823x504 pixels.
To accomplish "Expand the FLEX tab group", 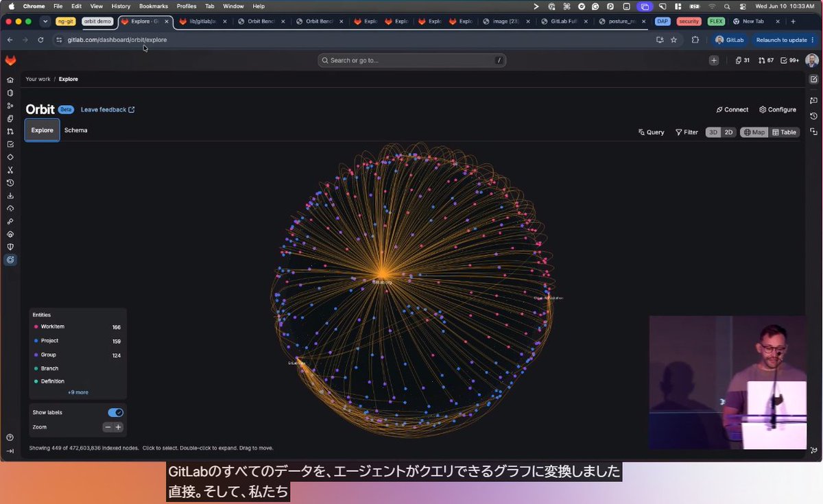I will [x=716, y=21].
